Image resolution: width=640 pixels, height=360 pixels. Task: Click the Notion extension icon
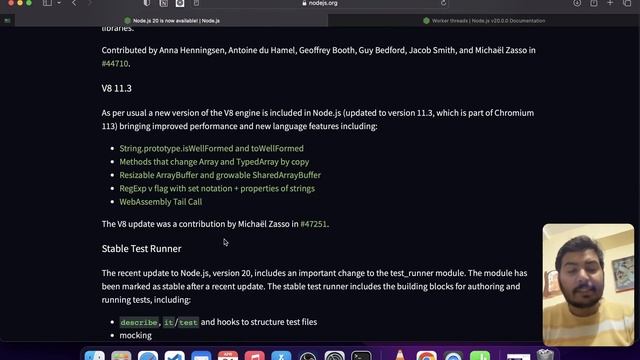point(163,3)
